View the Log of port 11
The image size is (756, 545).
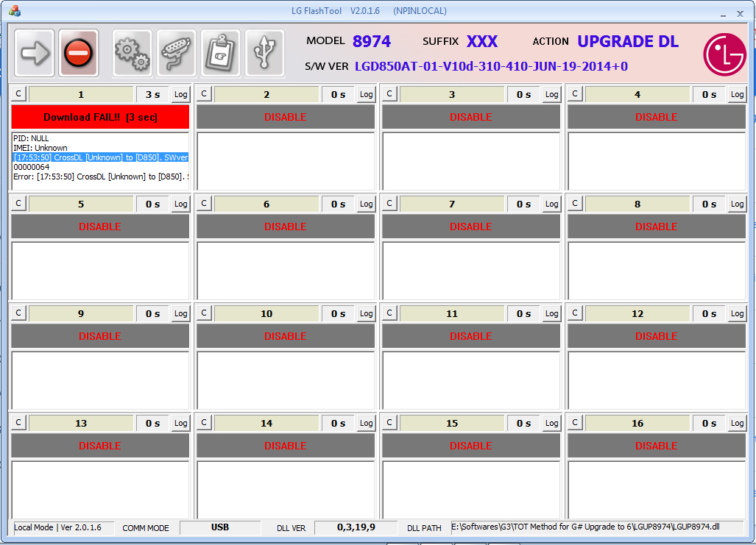(552, 314)
